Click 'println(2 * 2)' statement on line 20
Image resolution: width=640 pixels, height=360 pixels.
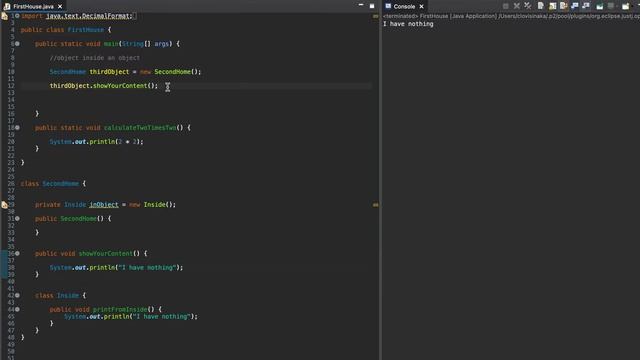pyautogui.click(x=115, y=142)
